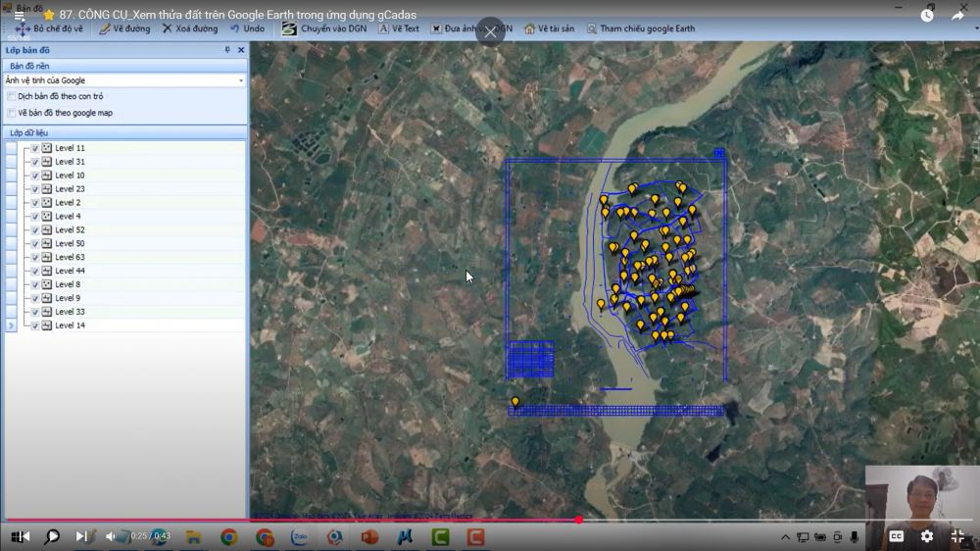The image size is (980, 551).
Task: Select the Vẽ Text tool
Action: coord(399,28)
